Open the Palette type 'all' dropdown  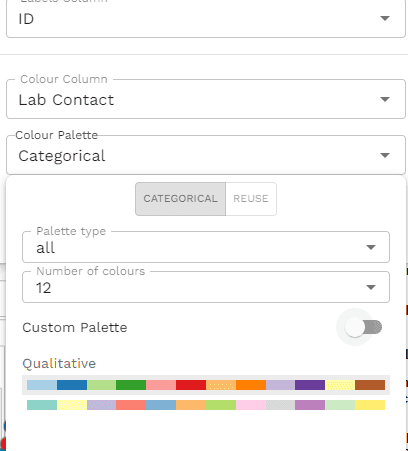coord(206,247)
